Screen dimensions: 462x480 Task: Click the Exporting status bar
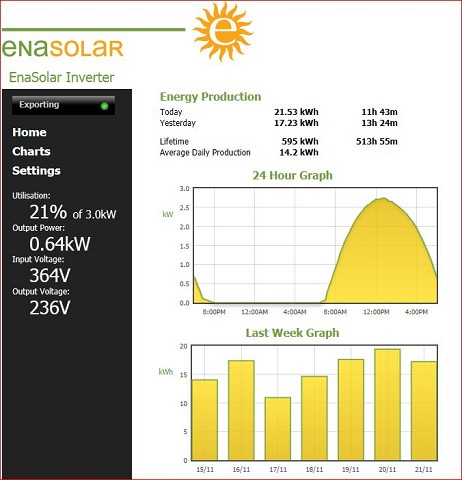(63, 106)
